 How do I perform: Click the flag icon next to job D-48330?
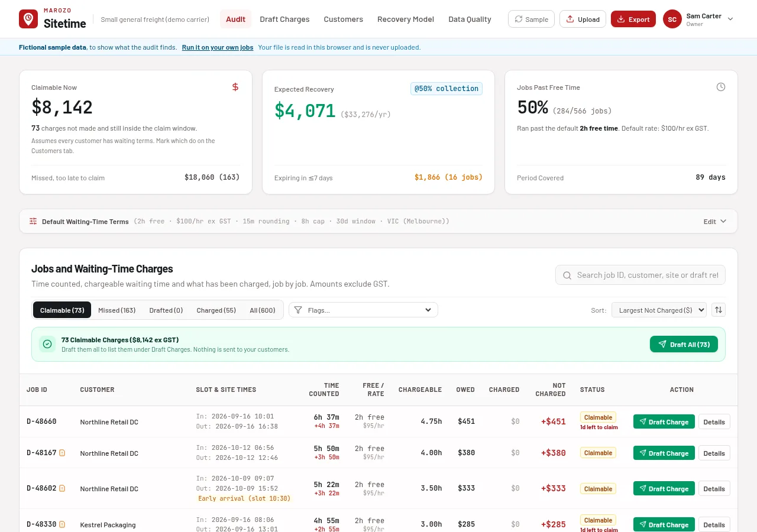[x=62, y=524]
